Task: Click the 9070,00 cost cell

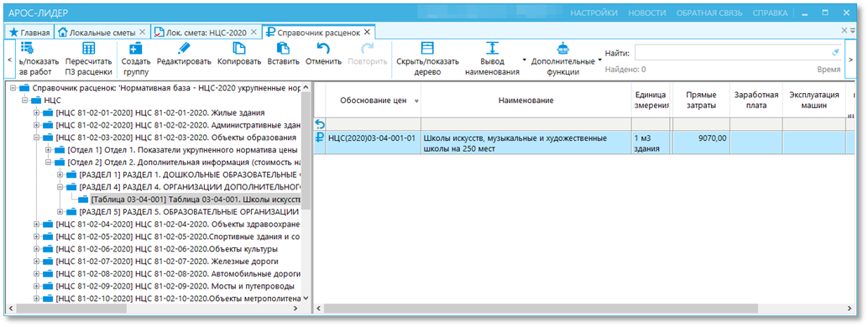Action: [x=701, y=143]
